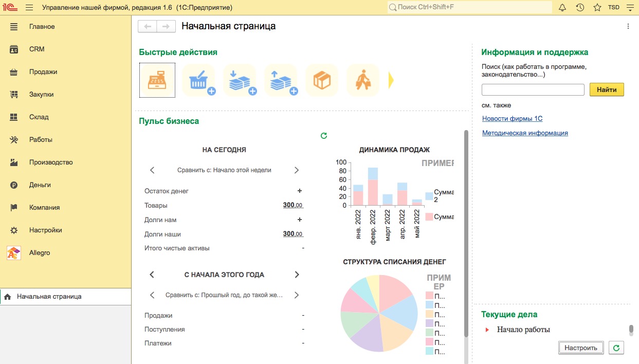Refresh Пульс бизнеса green icon
This screenshot has width=639, height=364.
point(324,136)
